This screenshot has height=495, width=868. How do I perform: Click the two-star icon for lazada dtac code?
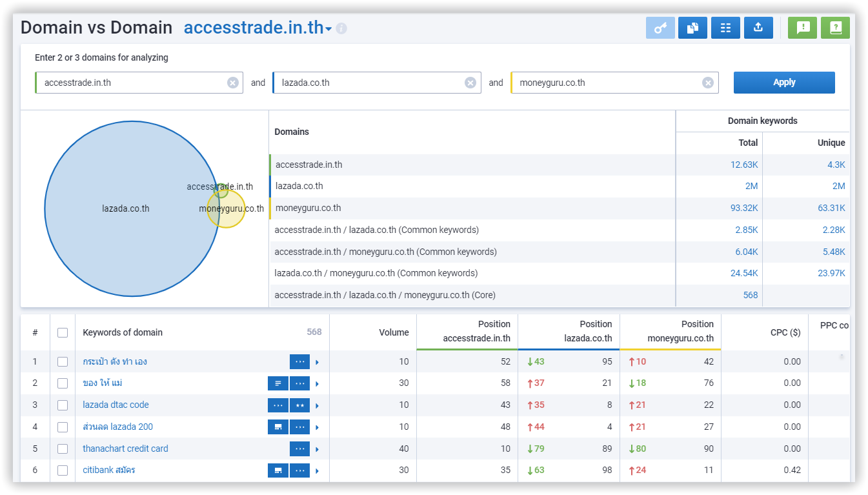299,405
